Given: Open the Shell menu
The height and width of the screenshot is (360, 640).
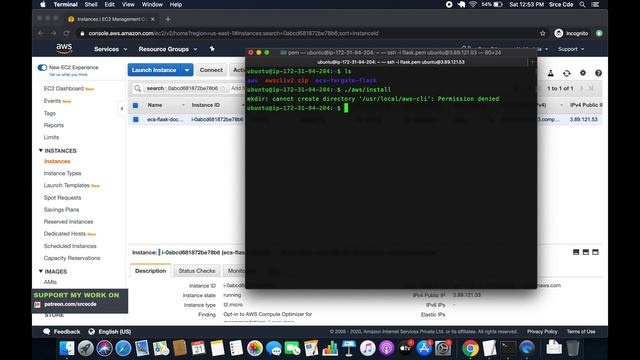Looking at the screenshot, I should pyautogui.click(x=91, y=4).
